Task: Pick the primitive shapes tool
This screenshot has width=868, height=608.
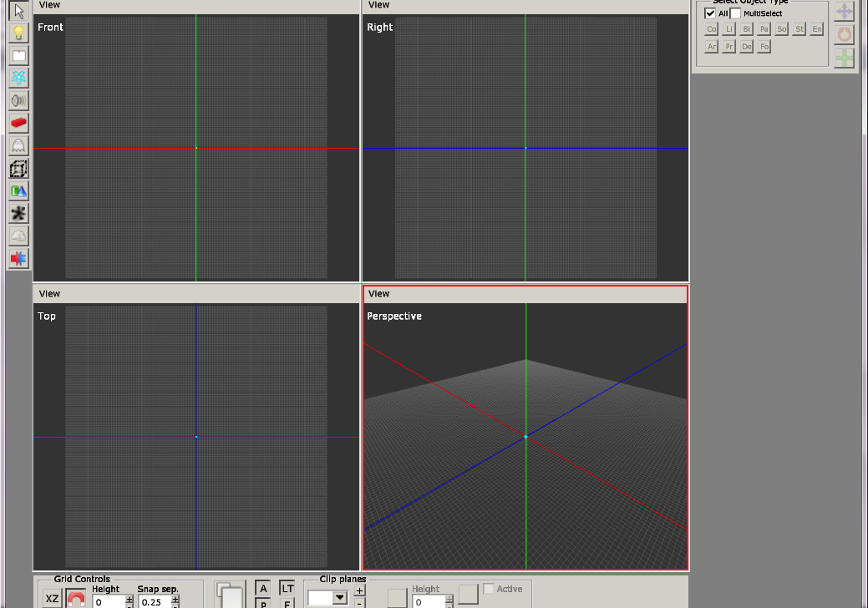Action: 18,191
